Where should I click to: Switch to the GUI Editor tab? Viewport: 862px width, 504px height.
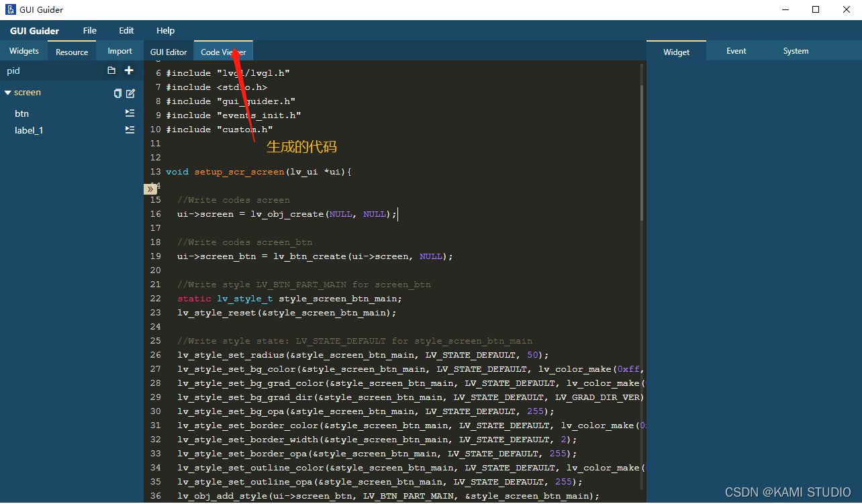[169, 52]
